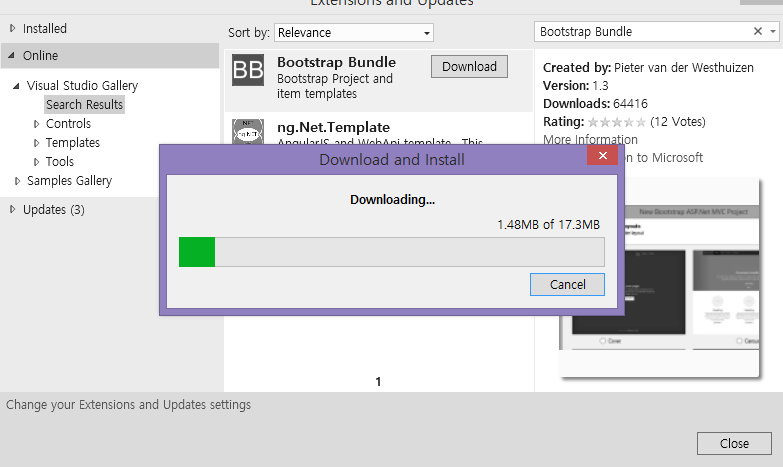The height and width of the screenshot is (467, 783).
Task: Click the Bootstrap Bundle BB icon
Action: tap(248, 70)
